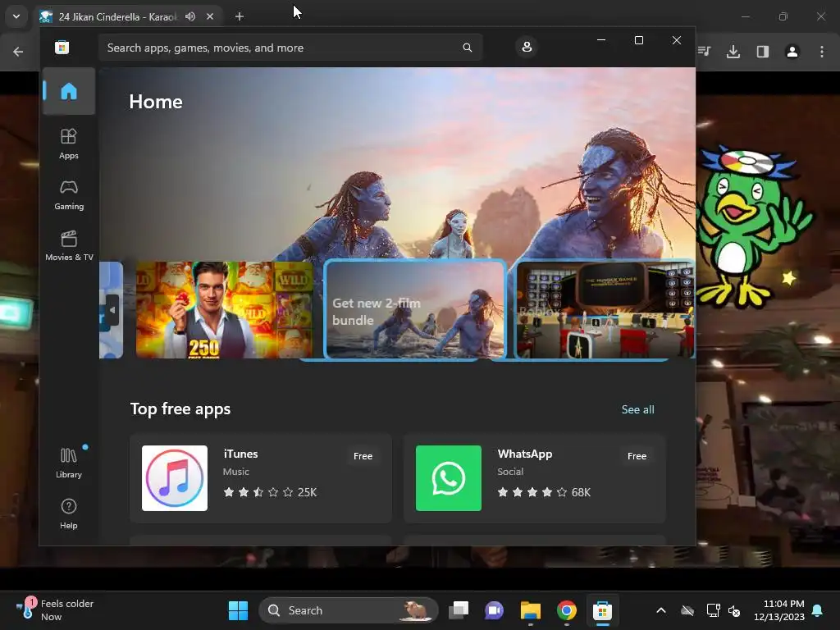Click the iTunes app icon

[x=175, y=478]
